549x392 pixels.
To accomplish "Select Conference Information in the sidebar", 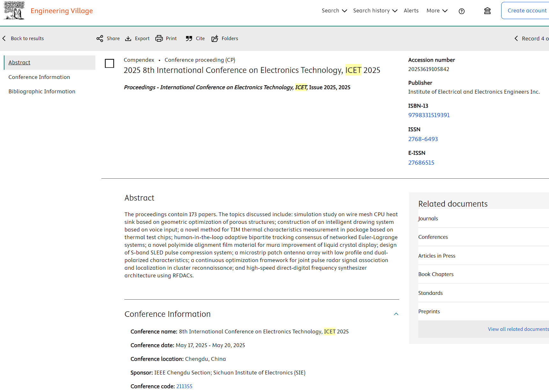I will point(39,77).
